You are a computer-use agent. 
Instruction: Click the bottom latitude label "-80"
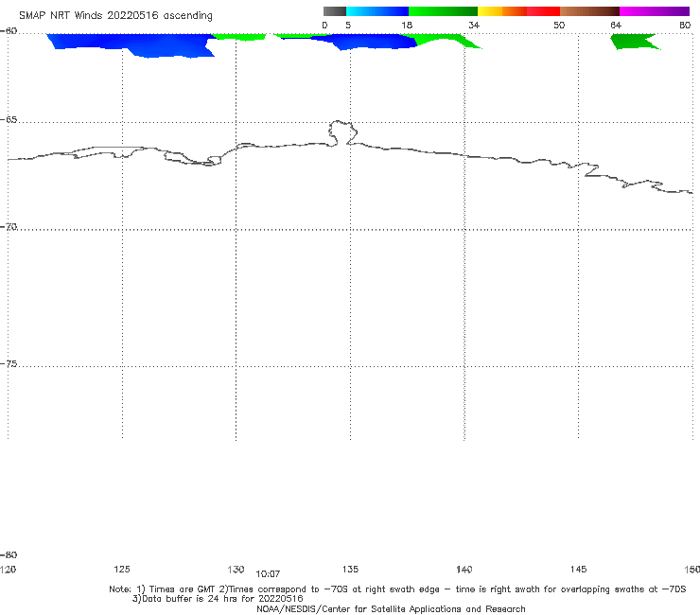pos(9,554)
